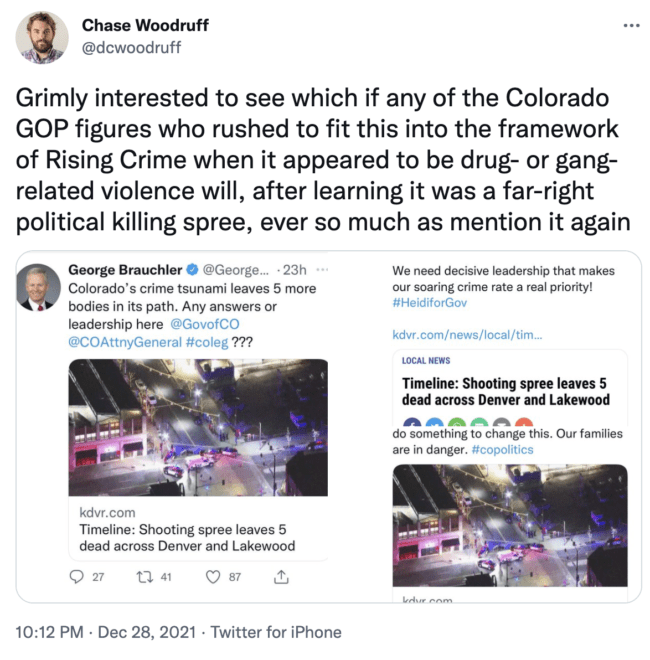
Task: Open the @COAttnyGeneral mention link
Action: 125,342
